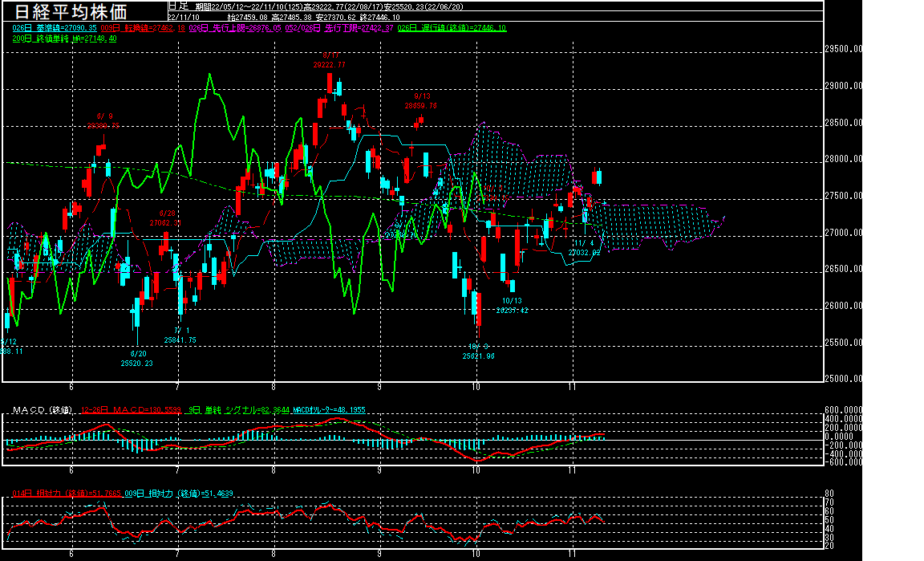The height and width of the screenshot is (561, 924).
Task: Click the 25000.00 price axis label
Action: (x=843, y=379)
